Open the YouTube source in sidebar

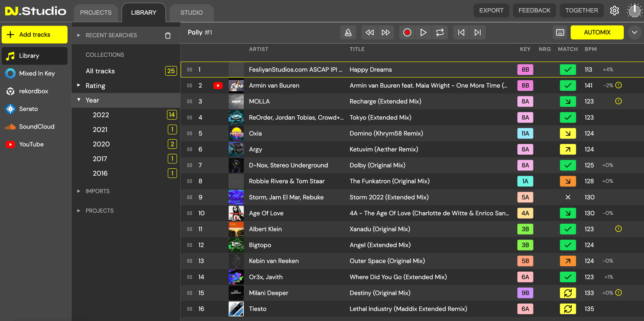(34, 144)
